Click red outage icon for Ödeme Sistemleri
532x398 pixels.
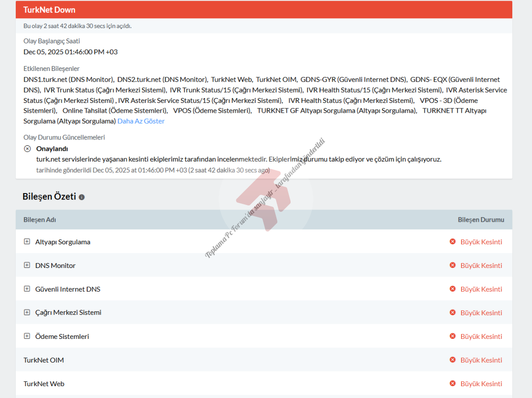pos(453,336)
